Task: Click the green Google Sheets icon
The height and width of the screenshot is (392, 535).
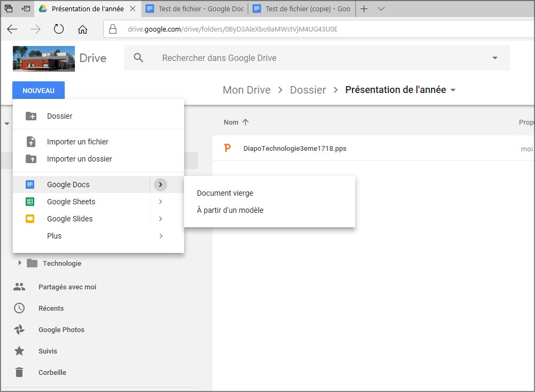Action: (30, 202)
